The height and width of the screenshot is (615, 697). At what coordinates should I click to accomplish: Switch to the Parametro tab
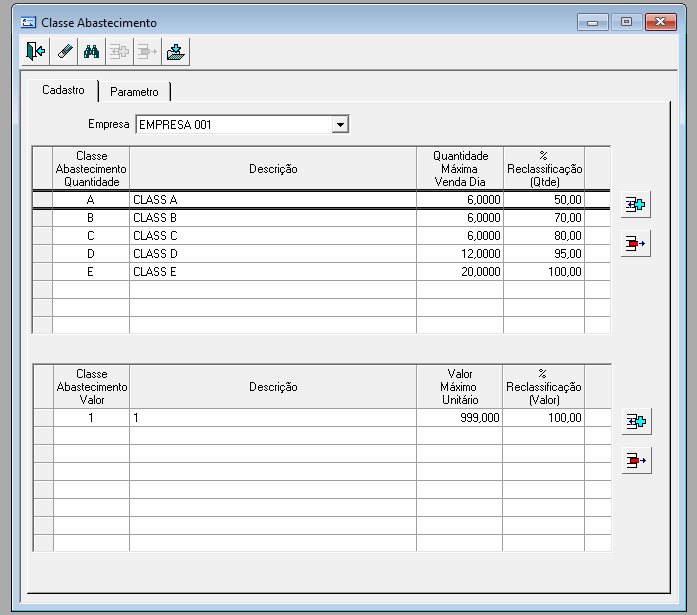pos(134,92)
